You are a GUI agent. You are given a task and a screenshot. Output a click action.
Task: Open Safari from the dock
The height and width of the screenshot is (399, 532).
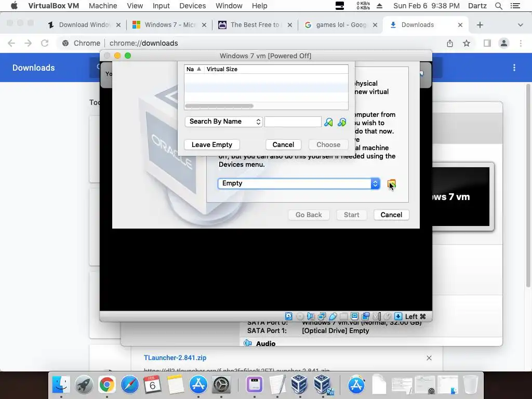pyautogui.click(x=129, y=385)
